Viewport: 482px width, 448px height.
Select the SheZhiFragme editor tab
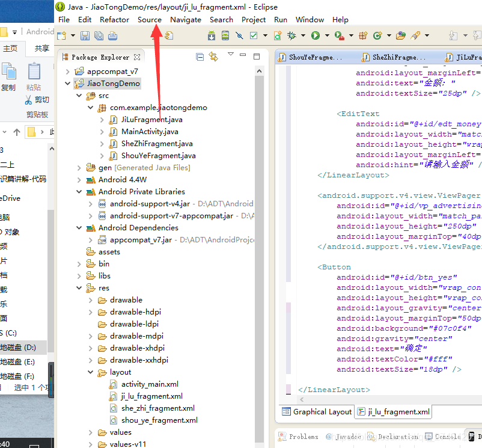(x=395, y=57)
